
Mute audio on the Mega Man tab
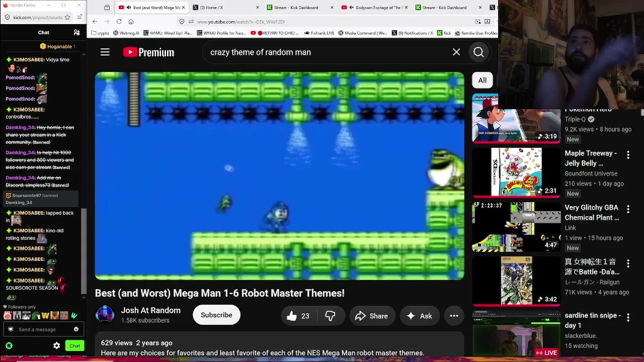click(x=128, y=8)
